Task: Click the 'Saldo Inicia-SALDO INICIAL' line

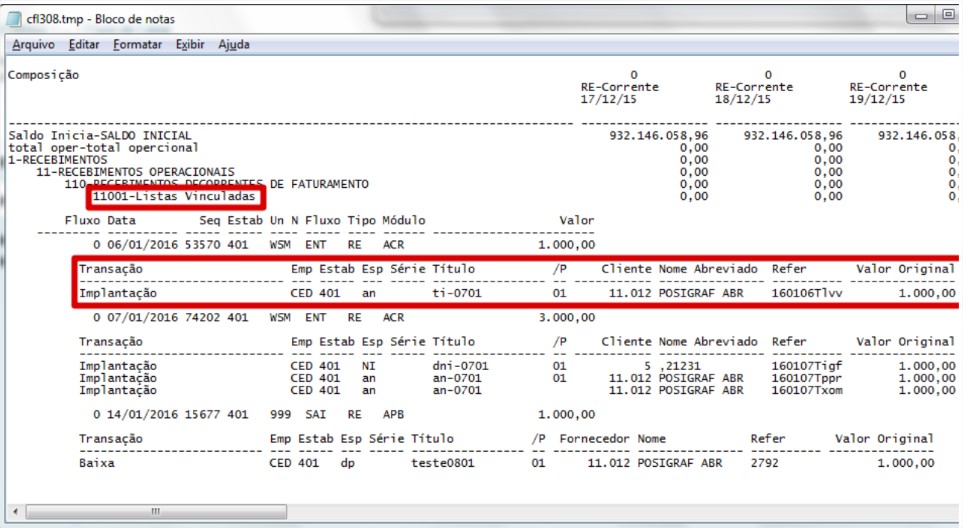Action: pyautogui.click(x=99, y=135)
